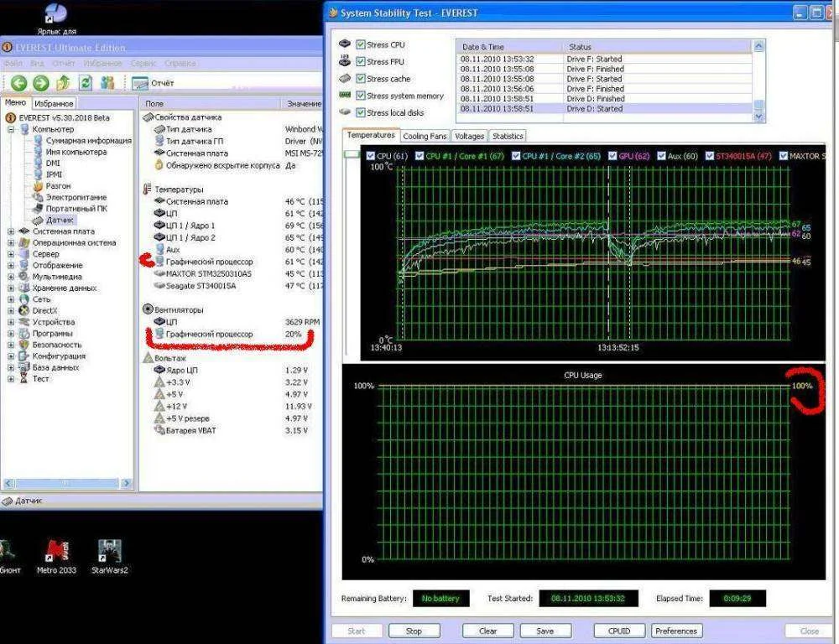Image resolution: width=839 pixels, height=644 pixels.
Task: Click the Свойства датчика section icon
Action: [148, 117]
